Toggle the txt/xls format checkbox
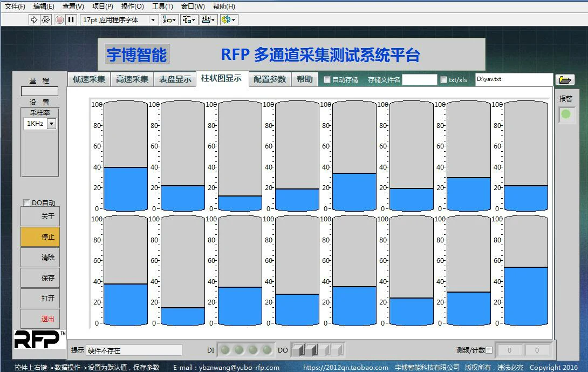 [443, 79]
